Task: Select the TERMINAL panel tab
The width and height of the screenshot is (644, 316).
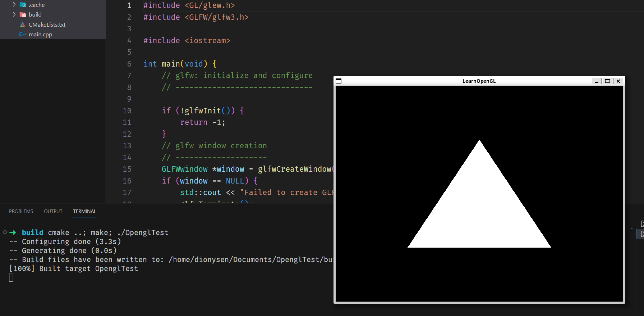Action: (x=85, y=211)
